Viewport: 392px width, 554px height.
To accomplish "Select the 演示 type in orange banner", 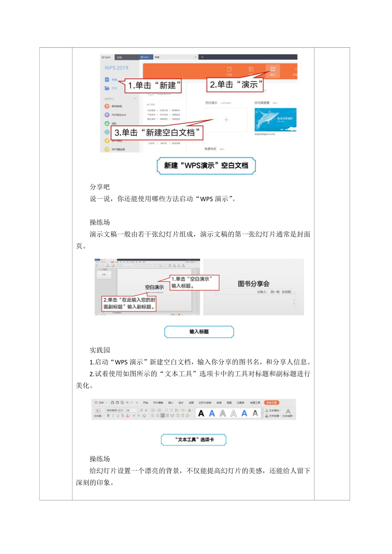I will pos(273,71).
